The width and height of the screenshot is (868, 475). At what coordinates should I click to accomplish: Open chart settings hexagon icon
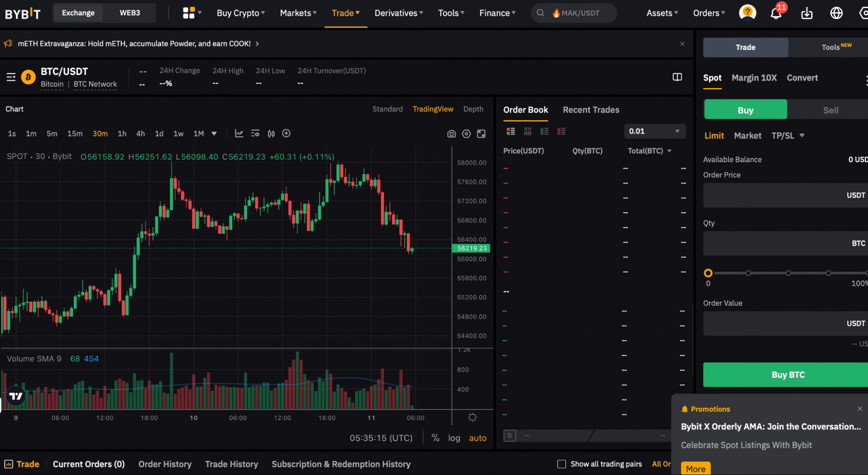click(x=466, y=134)
